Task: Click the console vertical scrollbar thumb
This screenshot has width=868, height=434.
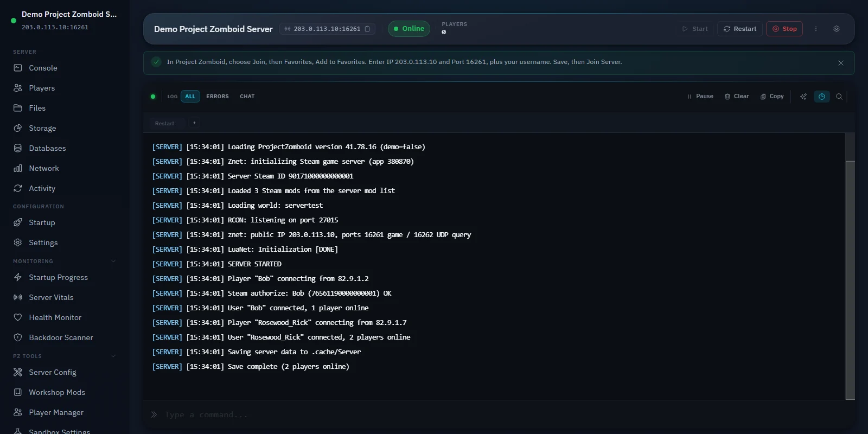Action: [850, 280]
